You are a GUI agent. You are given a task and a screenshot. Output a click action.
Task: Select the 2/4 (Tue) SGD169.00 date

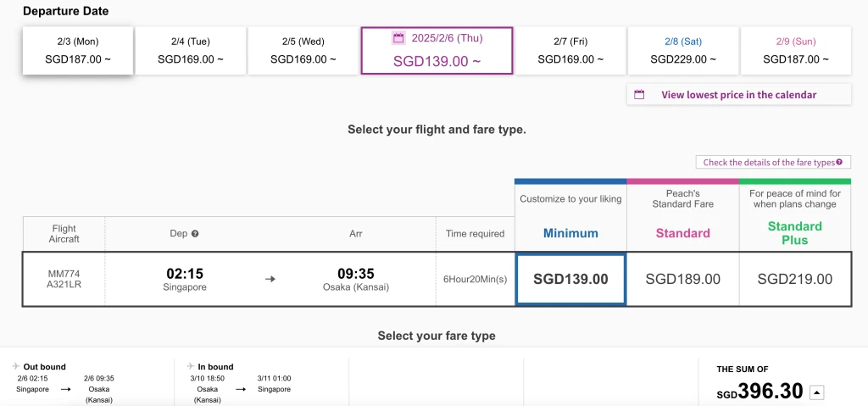[191, 50]
